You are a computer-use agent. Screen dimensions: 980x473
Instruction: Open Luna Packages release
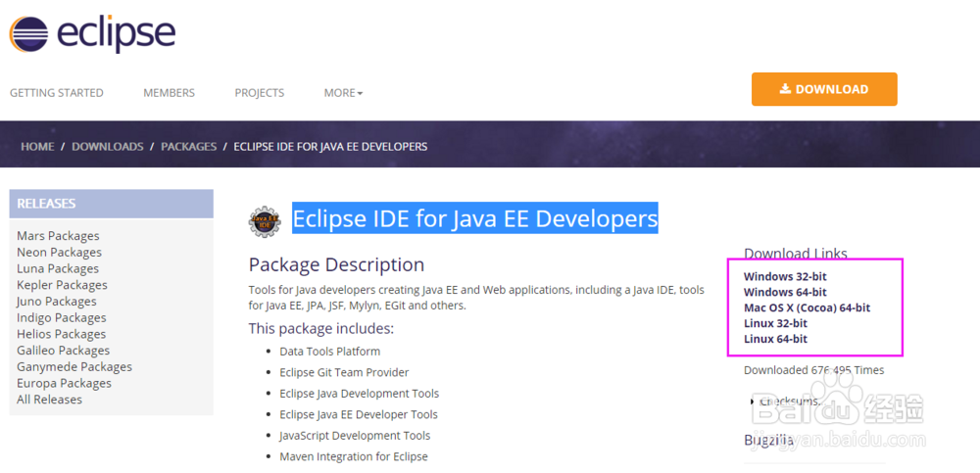coord(58,268)
